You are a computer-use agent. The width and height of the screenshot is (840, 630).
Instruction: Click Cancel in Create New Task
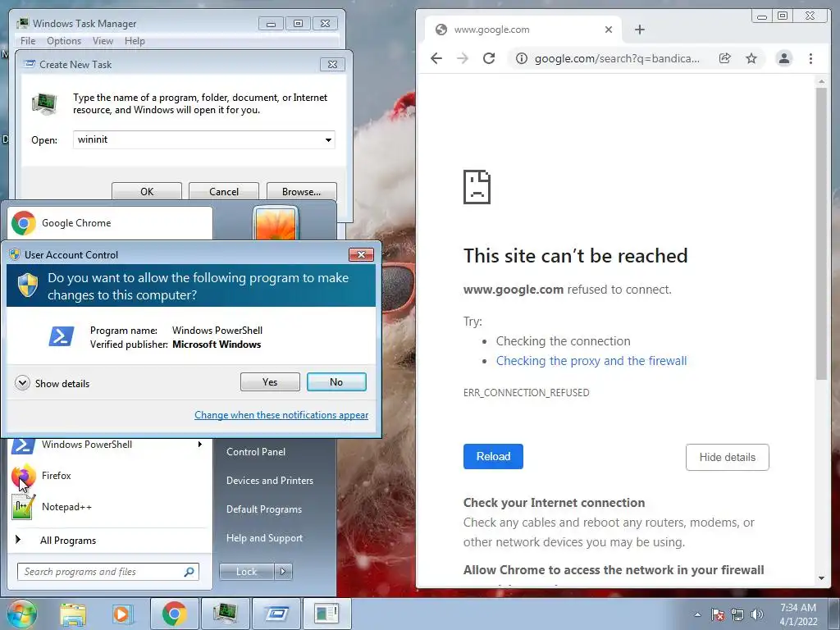click(x=224, y=191)
